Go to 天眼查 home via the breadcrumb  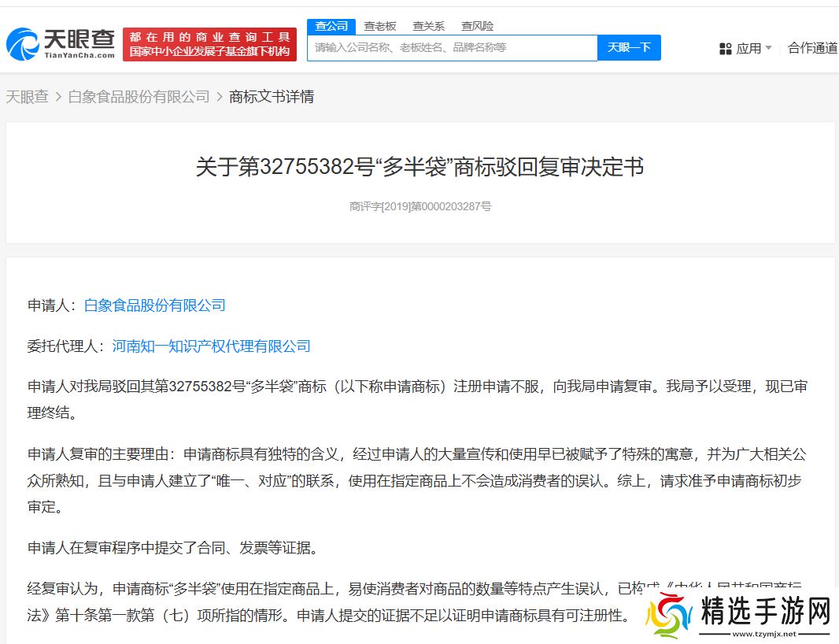pyautogui.click(x=28, y=97)
